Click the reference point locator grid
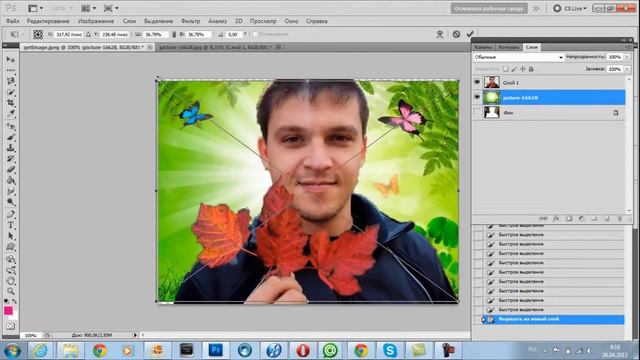Image resolution: width=640 pixels, height=360 pixels. point(38,35)
